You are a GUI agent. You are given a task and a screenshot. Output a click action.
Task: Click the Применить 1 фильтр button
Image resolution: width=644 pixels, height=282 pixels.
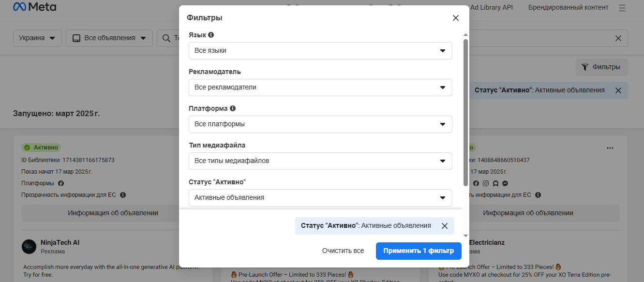pos(419,251)
